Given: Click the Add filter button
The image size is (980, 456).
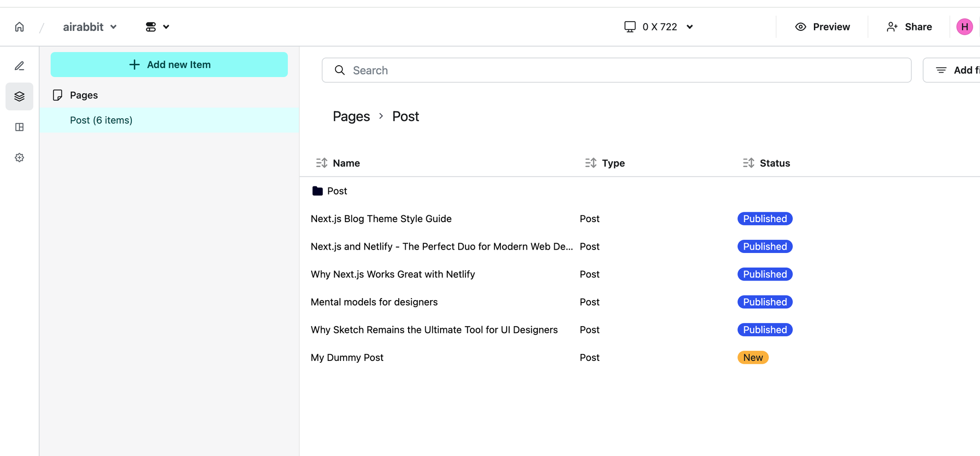Looking at the screenshot, I should [952, 70].
